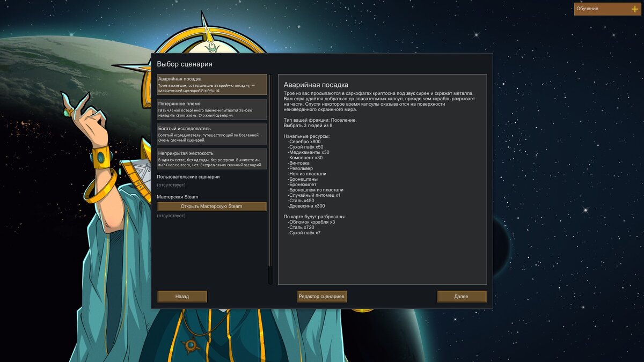Click the Бронежилет item line
This screenshot has width=644, height=362.
[301, 184]
